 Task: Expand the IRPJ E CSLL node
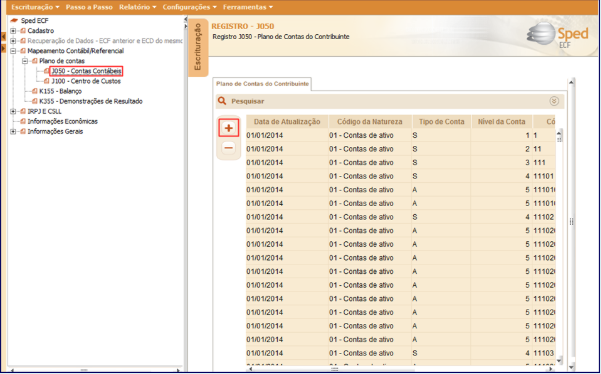click(x=13, y=111)
